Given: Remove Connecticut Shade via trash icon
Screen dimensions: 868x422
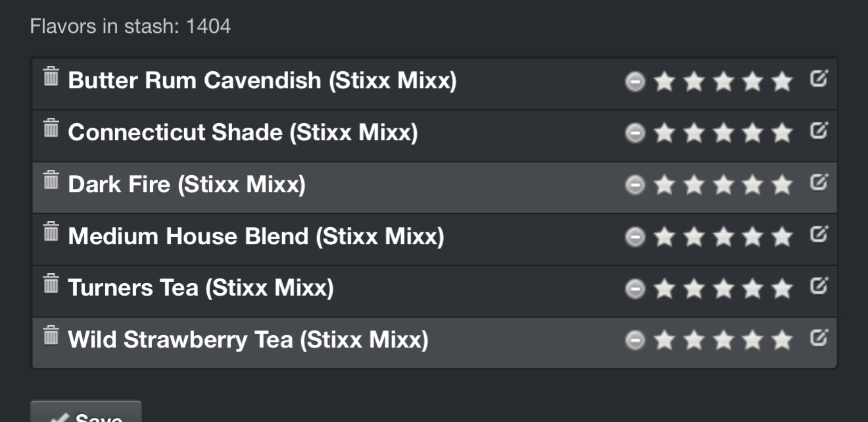Looking at the screenshot, I should tap(51, 128).
